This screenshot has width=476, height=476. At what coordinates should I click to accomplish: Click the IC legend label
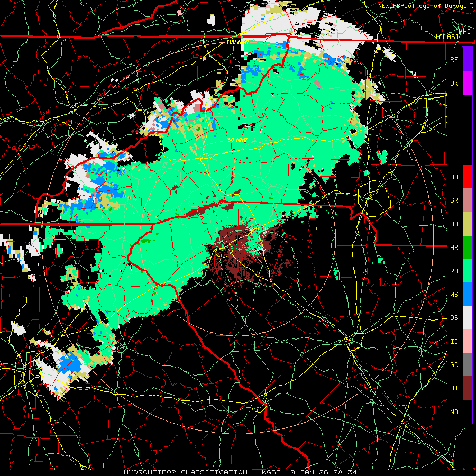point(454,342)
